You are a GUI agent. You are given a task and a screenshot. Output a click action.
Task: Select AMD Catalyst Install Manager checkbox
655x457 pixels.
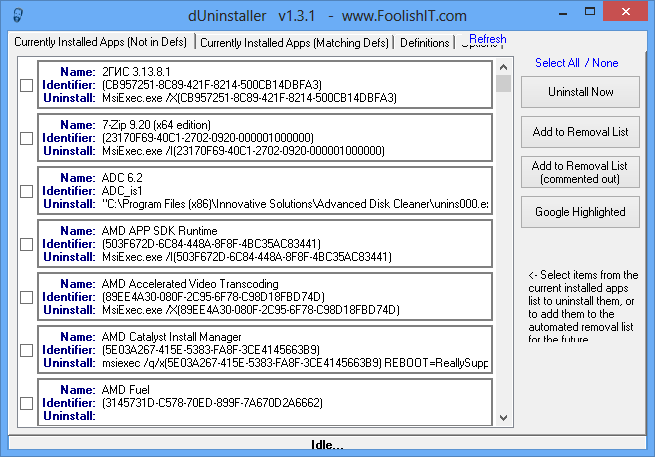tap(27, 350)
